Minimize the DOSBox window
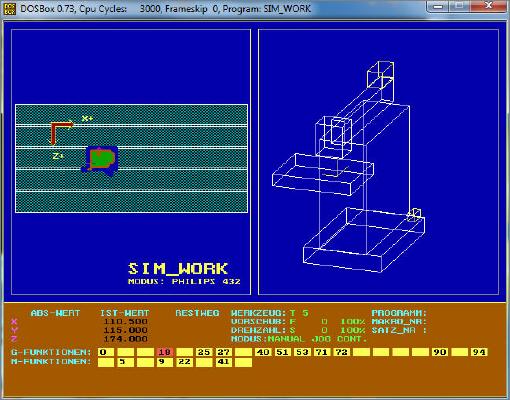The width and height of the screenshot is (510, 400). point(438,6)
